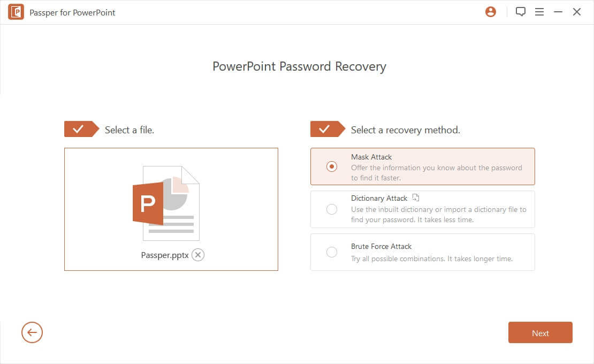
Task: Click the Mask Attack title label
Action: 371,157
